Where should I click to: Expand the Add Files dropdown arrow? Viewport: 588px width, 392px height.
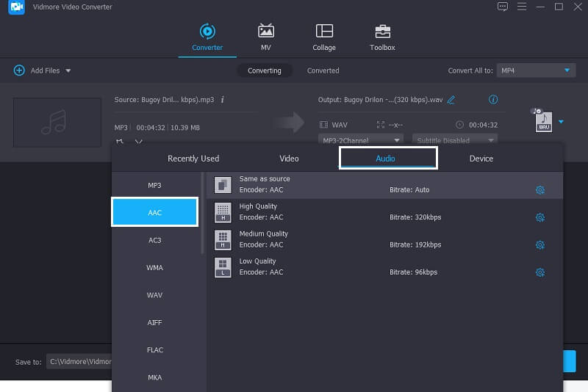tap(68, 71)
